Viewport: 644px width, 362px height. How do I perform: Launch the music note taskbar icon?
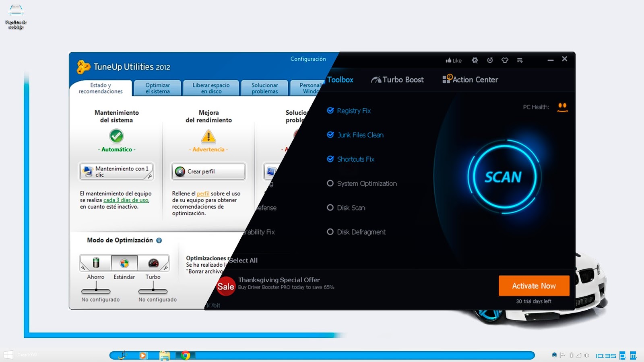tap(122, 355)
